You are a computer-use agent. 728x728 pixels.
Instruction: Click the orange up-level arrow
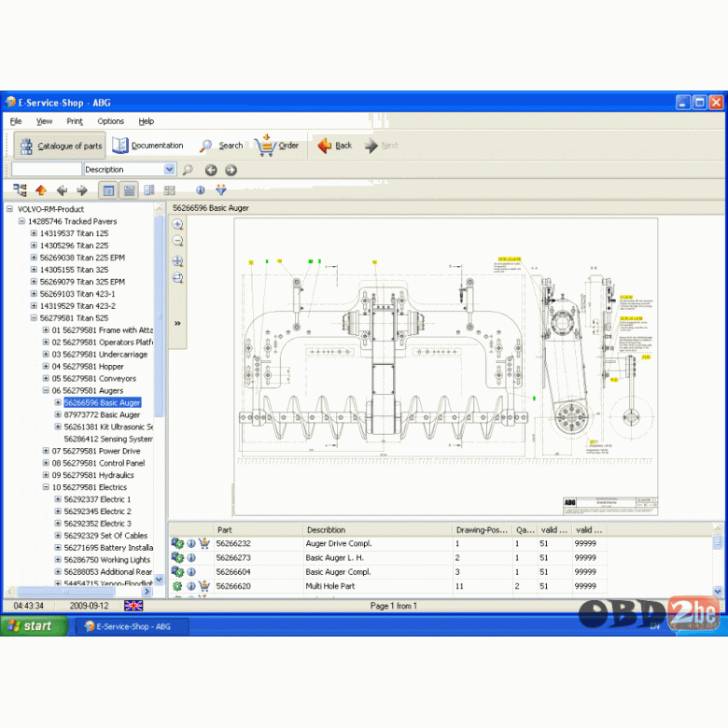41,189
